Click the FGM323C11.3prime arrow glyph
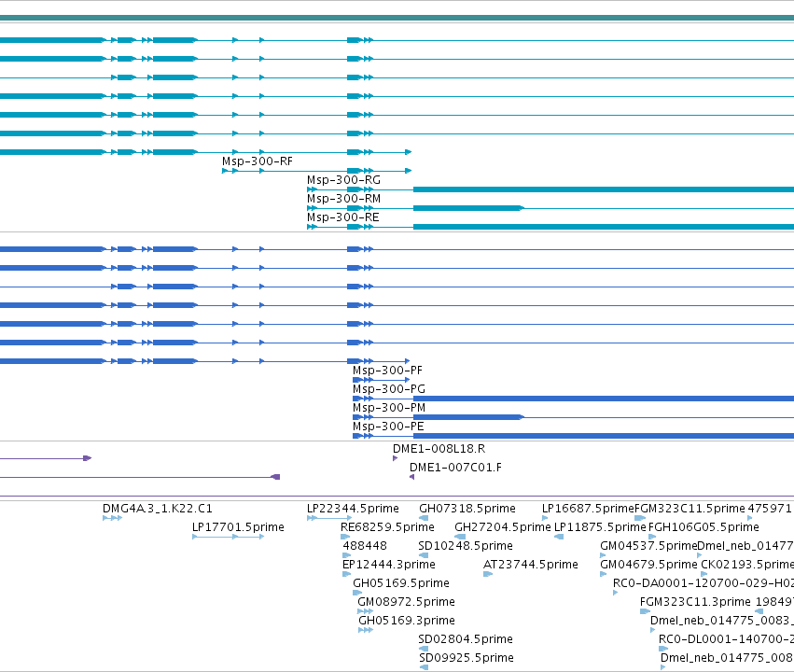The height and width of the screenshot is (672, 794). (645, 611)
